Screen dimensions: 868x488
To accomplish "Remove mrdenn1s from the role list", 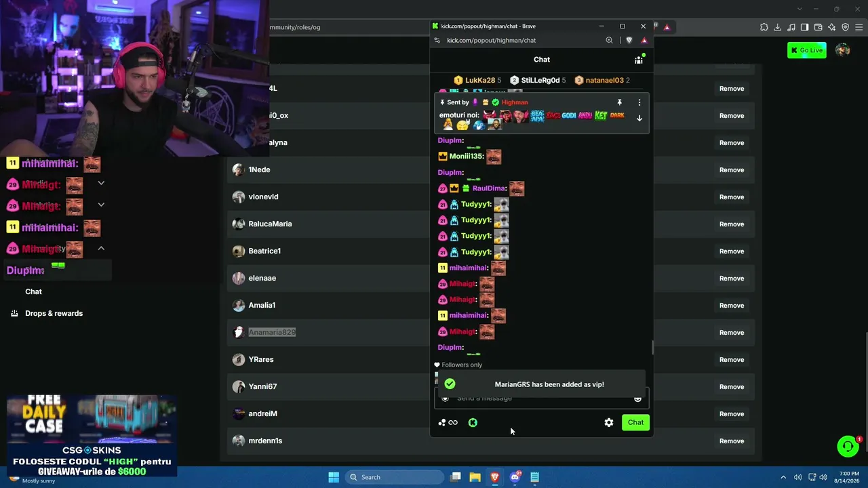I will click(x=732, y=441).
